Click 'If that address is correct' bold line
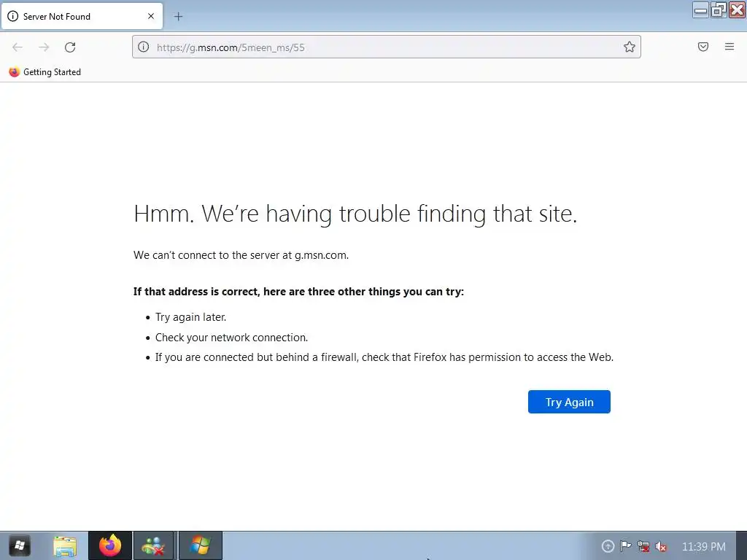Screen dimensions: 747x560 (298, 292)
